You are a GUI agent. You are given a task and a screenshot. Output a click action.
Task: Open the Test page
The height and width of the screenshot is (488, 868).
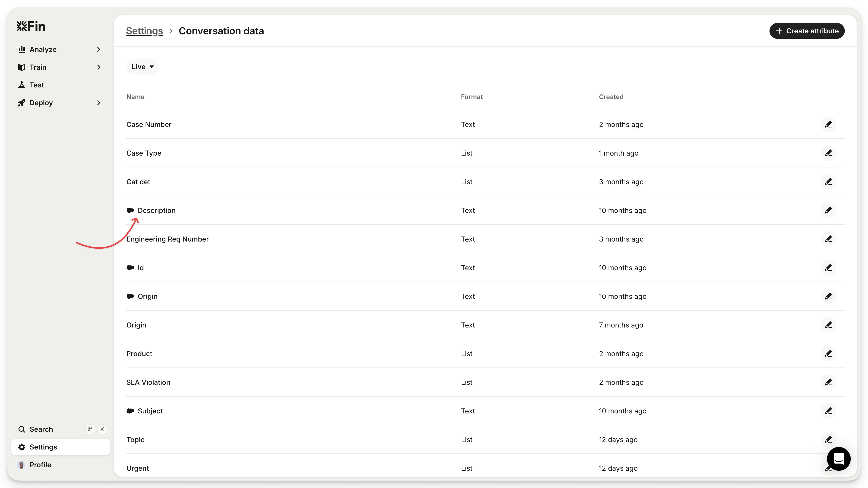coord(36,85)
